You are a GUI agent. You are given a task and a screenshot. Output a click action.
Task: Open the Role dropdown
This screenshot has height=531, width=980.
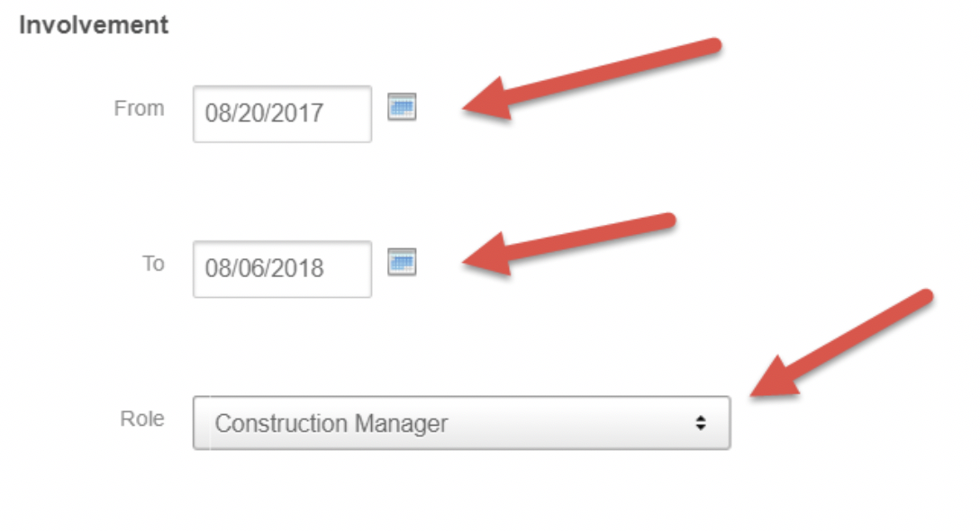(x=461, y=423)
